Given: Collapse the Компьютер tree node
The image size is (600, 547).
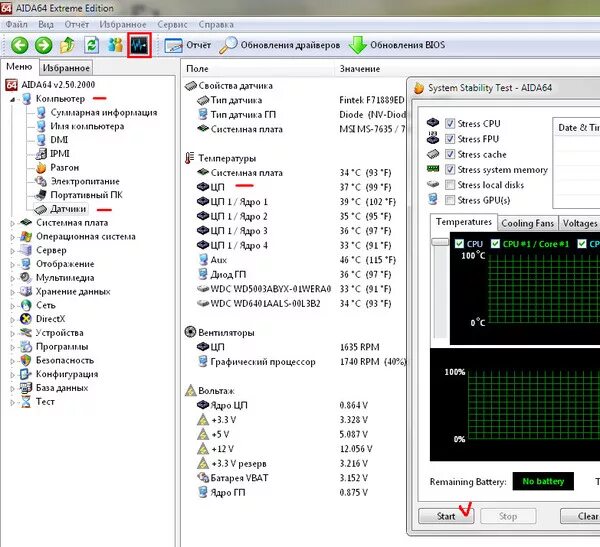Looking at the screenshot, I should point(12,100).
